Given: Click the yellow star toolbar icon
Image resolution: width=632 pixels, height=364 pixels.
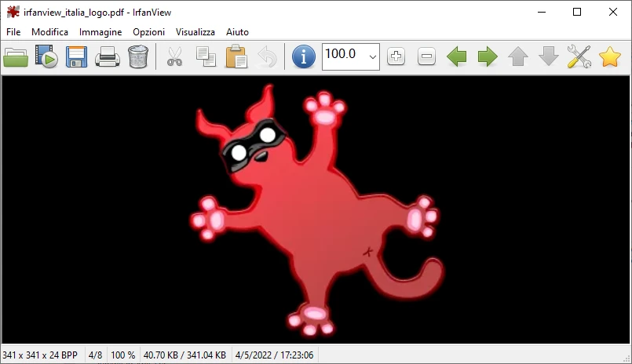Looking at the screenshot, I should tap(610, 56).
